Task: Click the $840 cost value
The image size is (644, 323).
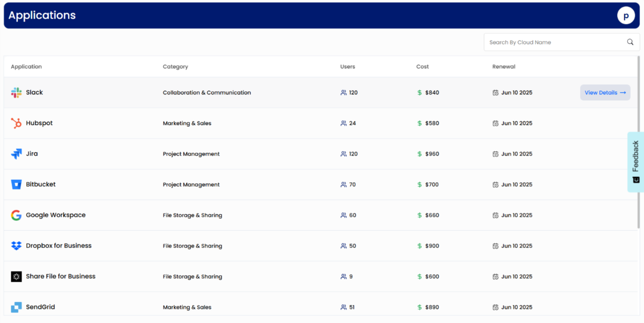Action: (432, 93)
